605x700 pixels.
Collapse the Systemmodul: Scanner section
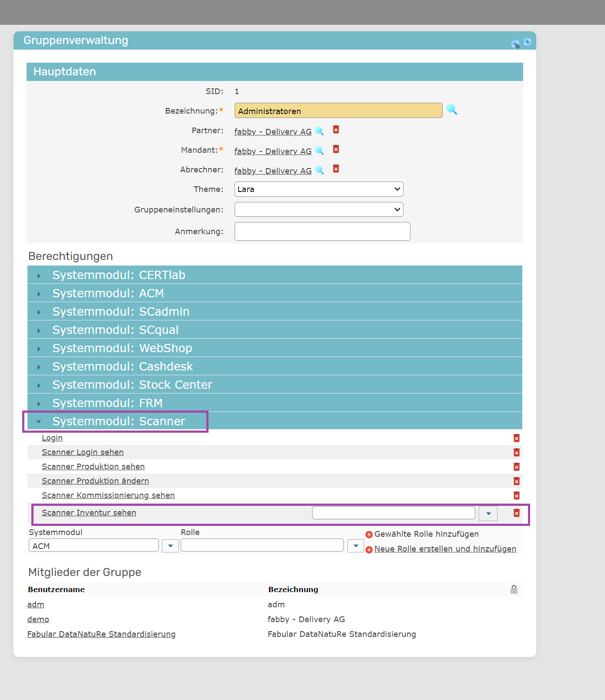point(118,421)
